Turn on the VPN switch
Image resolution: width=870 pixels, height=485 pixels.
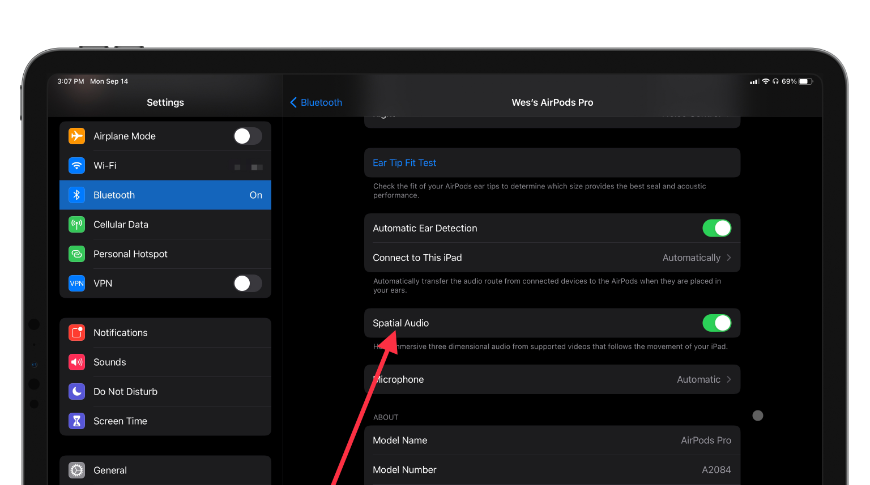coord(247,284)
